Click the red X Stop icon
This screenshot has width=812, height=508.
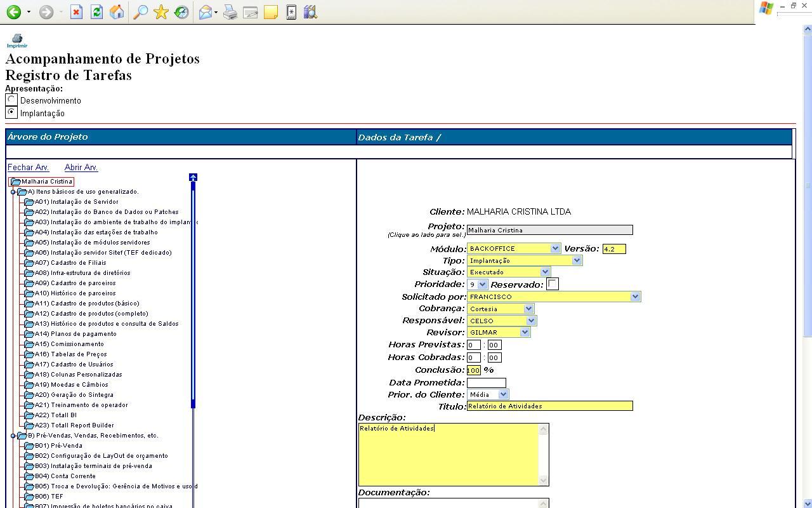[76, 12]
